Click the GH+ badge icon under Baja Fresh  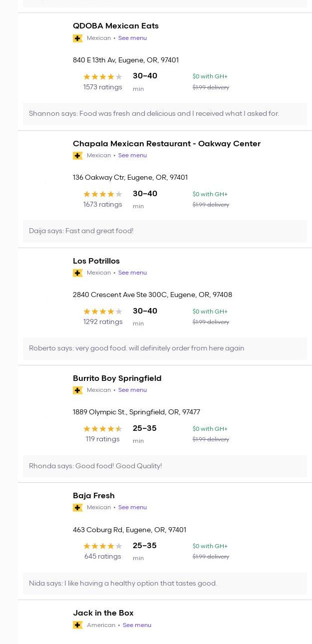pos(78,508)
